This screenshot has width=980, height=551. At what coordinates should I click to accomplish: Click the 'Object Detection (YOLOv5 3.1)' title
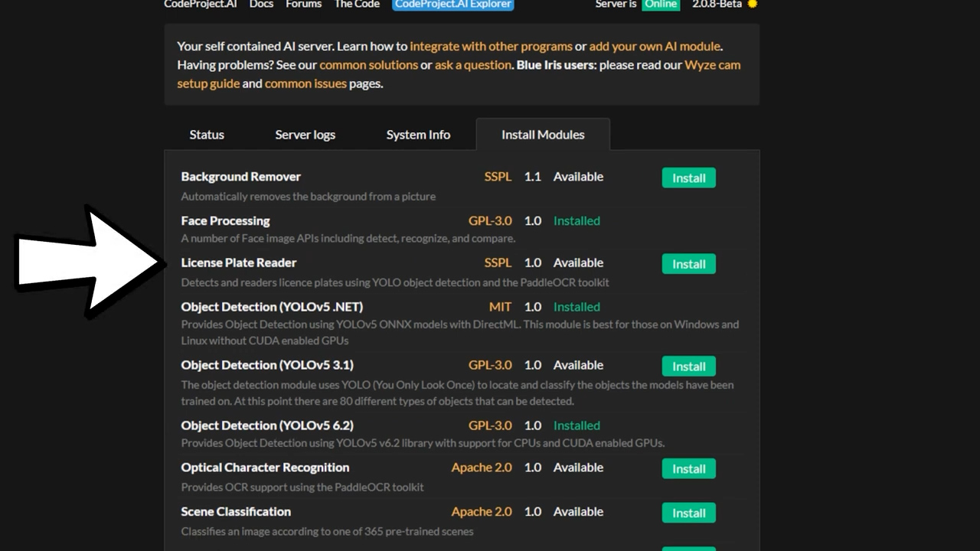(267, 365)
